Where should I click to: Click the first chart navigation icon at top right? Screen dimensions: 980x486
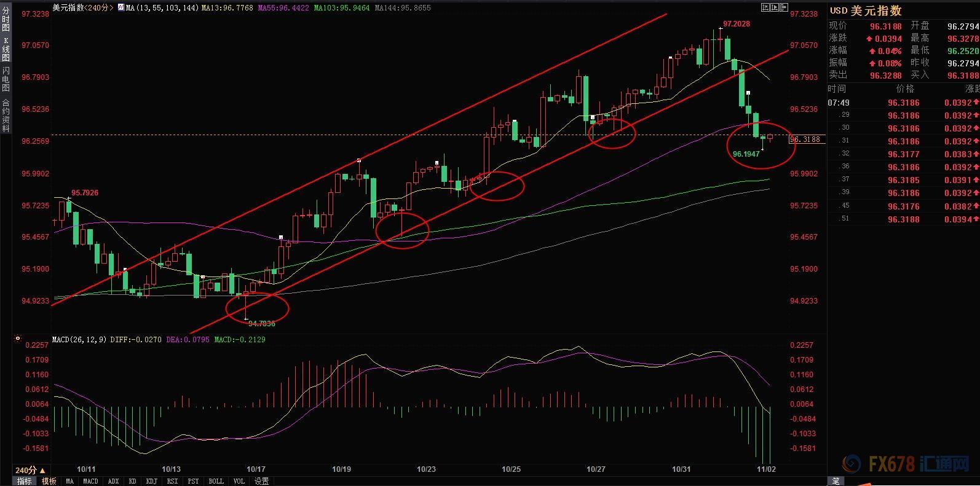tap(765, 7)
